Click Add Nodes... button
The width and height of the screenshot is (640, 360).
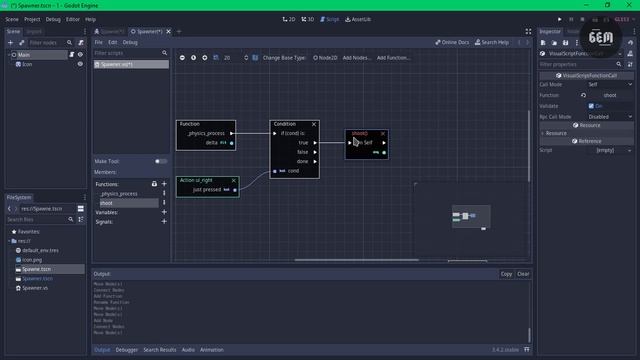357,58
